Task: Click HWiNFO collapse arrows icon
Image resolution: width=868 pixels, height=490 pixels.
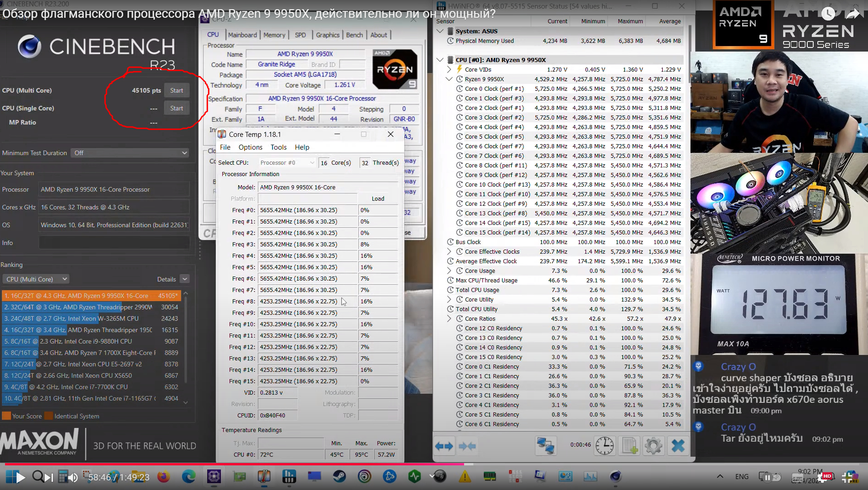Action: (x=467, y=446)
